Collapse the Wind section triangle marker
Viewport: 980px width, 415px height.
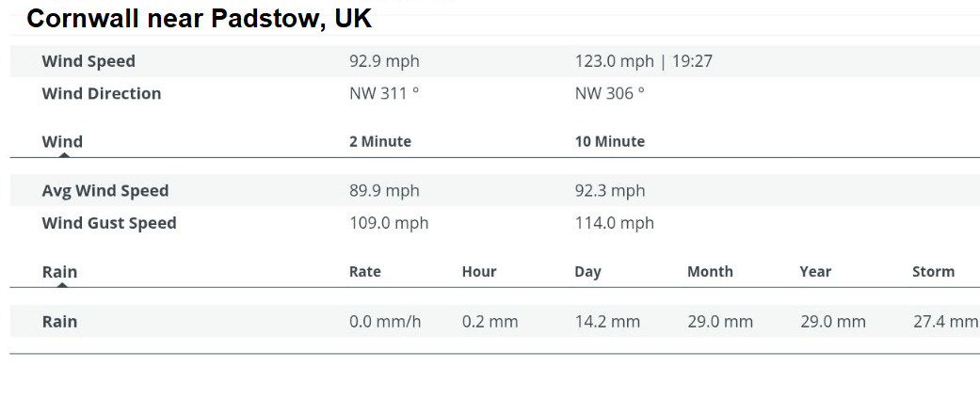tap(63, 154)
